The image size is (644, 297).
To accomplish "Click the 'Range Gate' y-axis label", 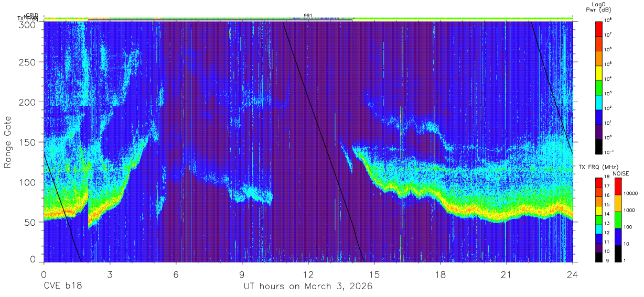I will point(8,142).
